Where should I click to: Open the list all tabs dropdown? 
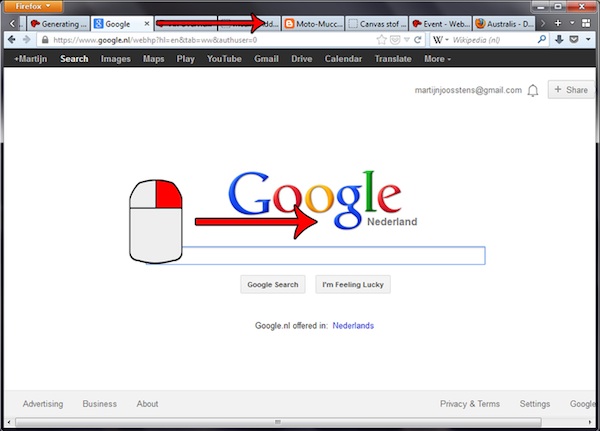(x=572, y=23)
